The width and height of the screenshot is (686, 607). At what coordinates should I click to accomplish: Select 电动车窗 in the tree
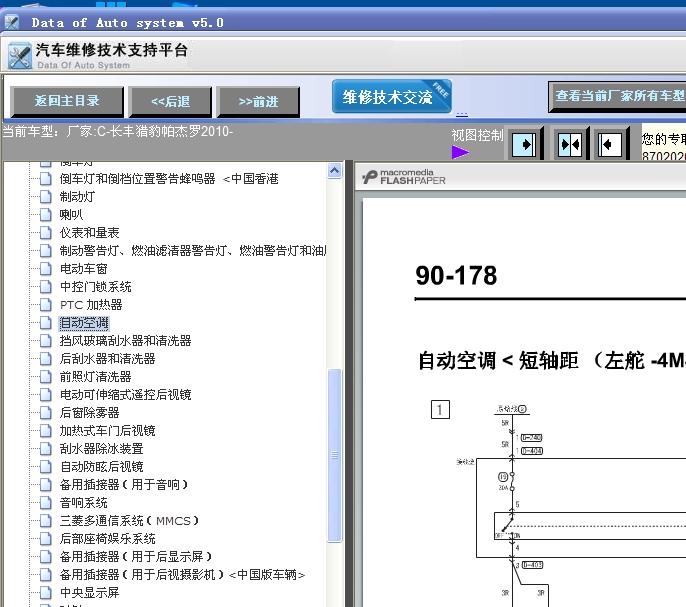[83, 268]
